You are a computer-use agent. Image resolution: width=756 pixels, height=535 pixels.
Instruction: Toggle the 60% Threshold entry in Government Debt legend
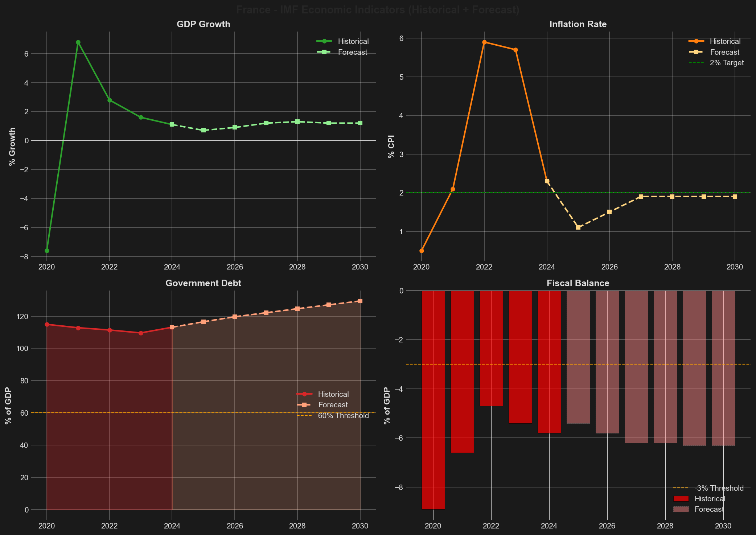(305, 416)
